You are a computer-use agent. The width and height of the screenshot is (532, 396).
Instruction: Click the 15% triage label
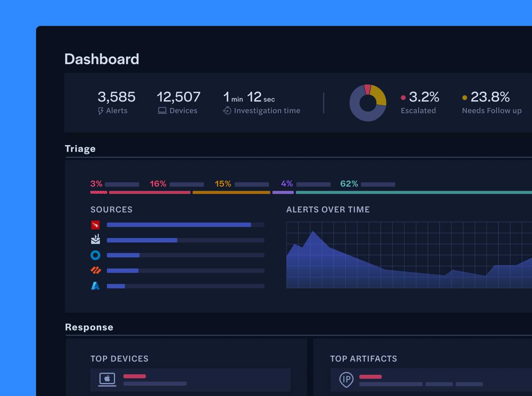coord(223,184)
